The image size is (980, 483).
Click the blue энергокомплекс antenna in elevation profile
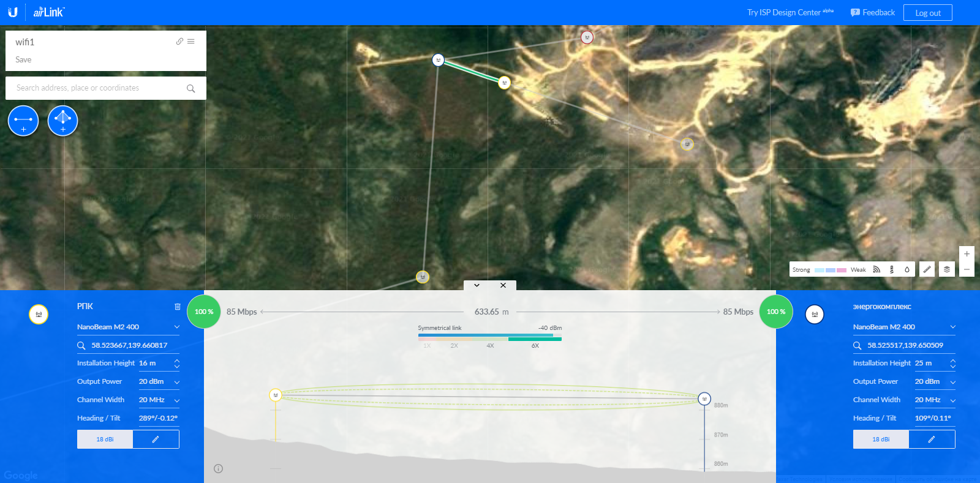704,399
